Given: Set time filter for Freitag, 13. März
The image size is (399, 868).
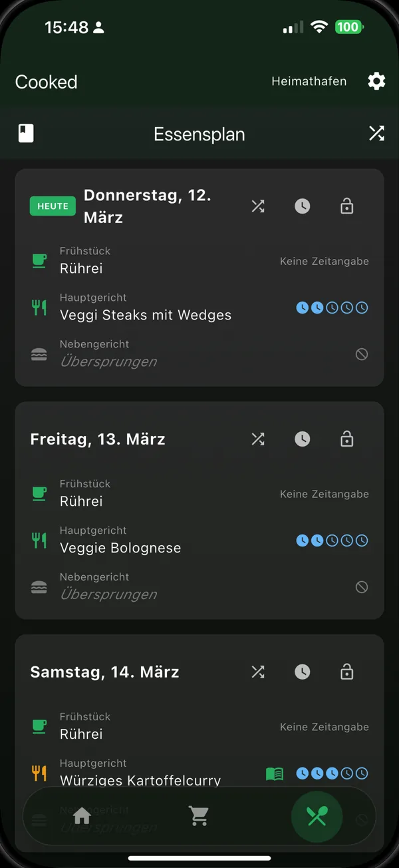Looking at the screenshot, I should 303,439.
